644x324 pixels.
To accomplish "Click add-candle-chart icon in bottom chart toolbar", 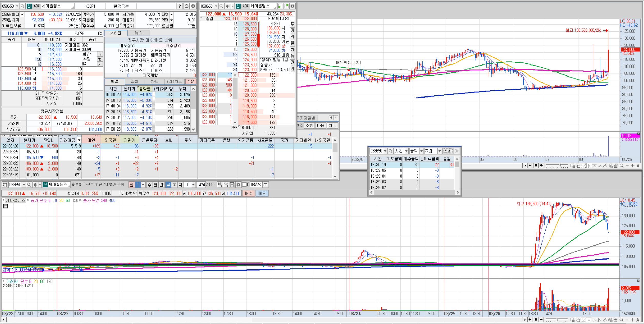I will pyautogui.click(x=220, y=185).
